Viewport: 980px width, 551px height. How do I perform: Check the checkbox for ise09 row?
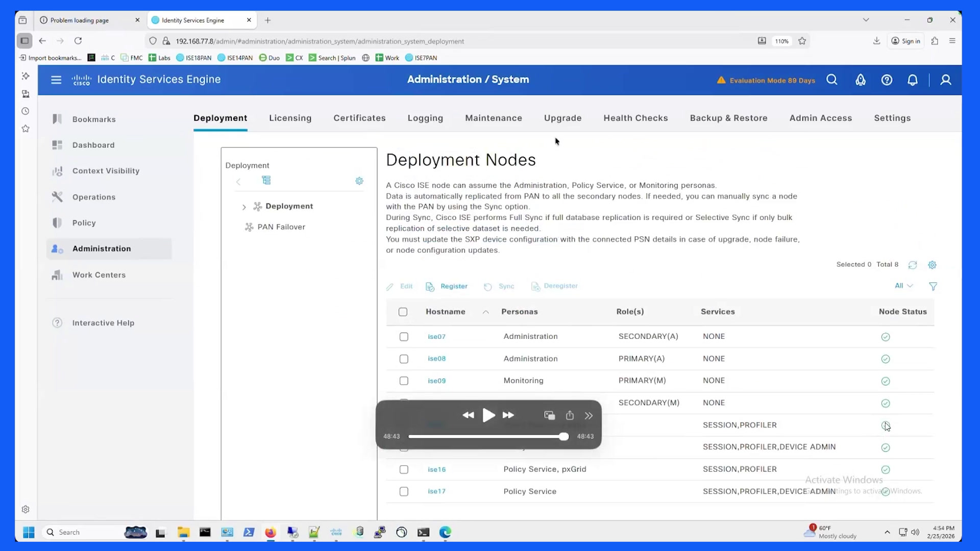pyautogui.click(x=404, y=381)
